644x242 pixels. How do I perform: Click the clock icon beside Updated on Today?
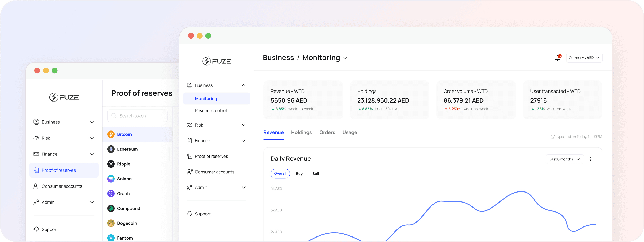click(x=553, y=137)
